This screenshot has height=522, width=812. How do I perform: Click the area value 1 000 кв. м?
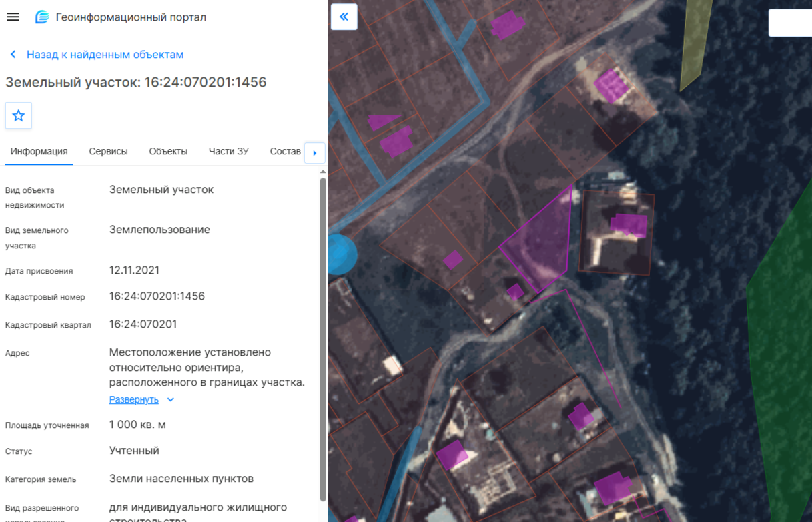point(137,425)
